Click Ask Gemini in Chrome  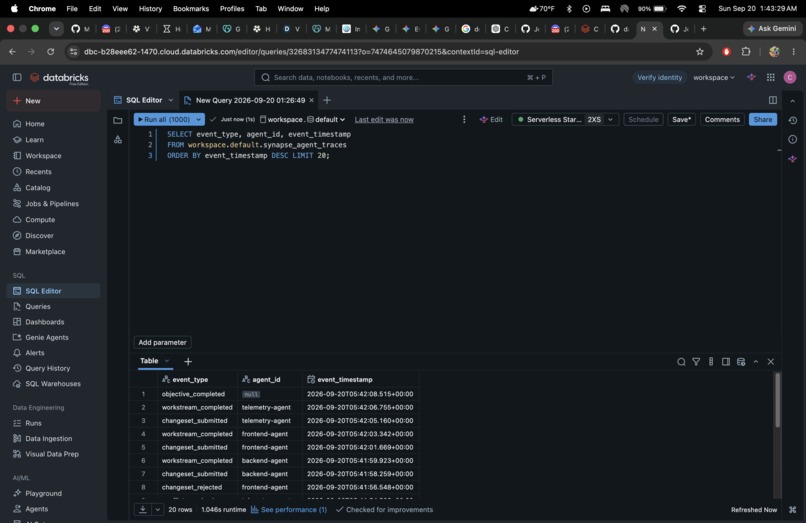click(772, 29)
